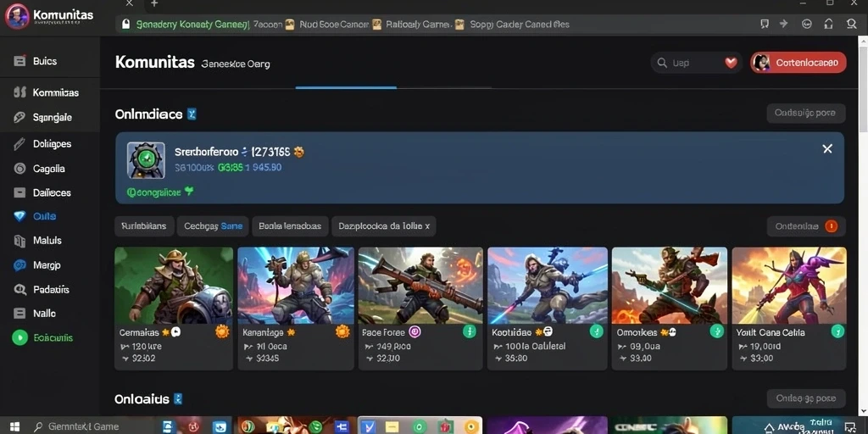Click the red Cortenlocapao button
This screenshot has width=868, height=434.
pyautogui.click(x=798, y=63)
